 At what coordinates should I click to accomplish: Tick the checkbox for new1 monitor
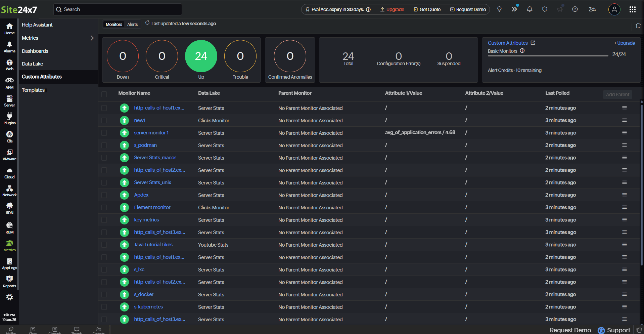click(x=104, y=121)
